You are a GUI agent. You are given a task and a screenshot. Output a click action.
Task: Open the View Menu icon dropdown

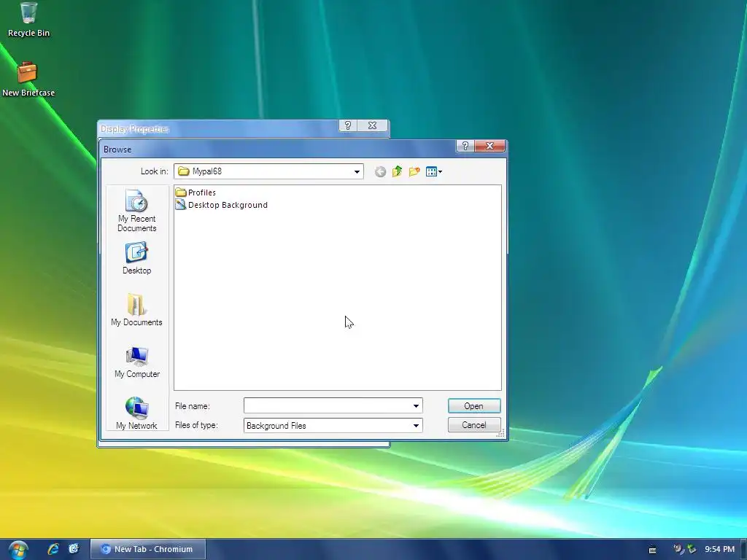click(x=433, y=171)
